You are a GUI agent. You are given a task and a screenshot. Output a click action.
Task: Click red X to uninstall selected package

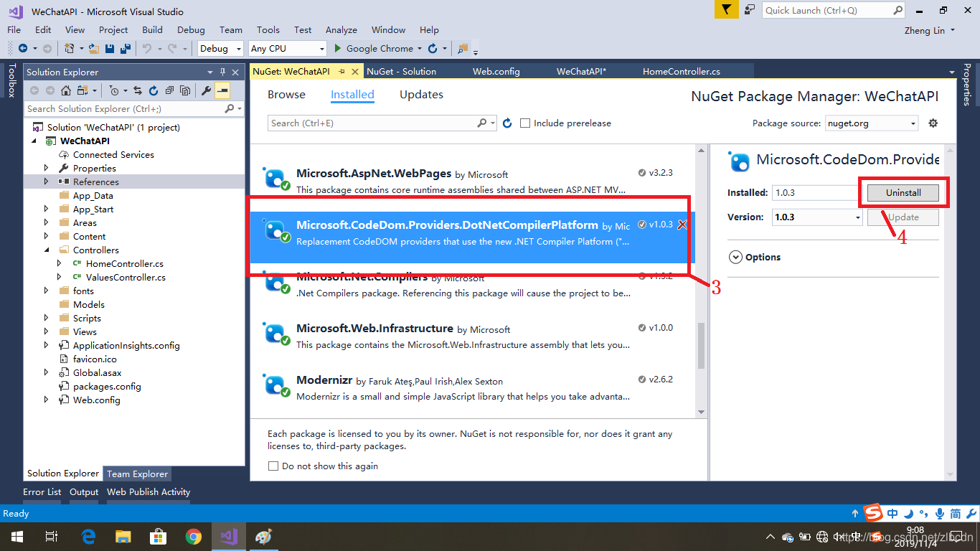pos(682,225)
